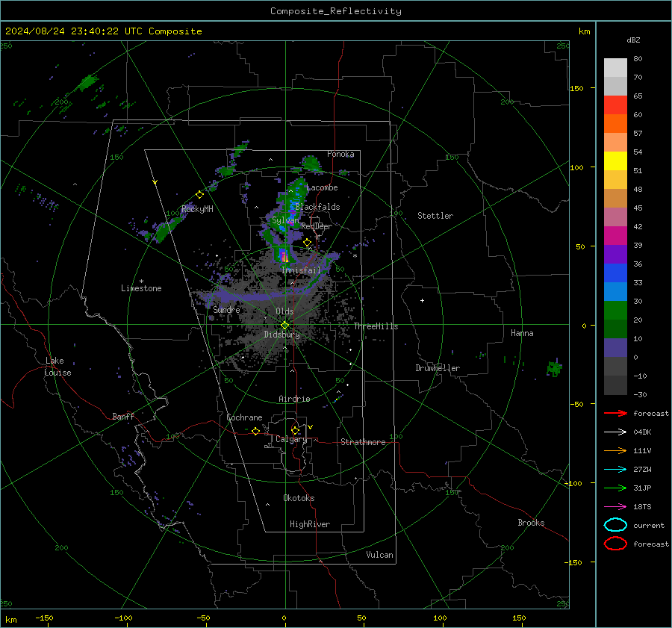Image resolution: width=672 pixels, height=628 pixels.
Task: Click the '2024/08/24 23:40:22 UTC Composite' timestamp
Action: [x=104, y=31]
